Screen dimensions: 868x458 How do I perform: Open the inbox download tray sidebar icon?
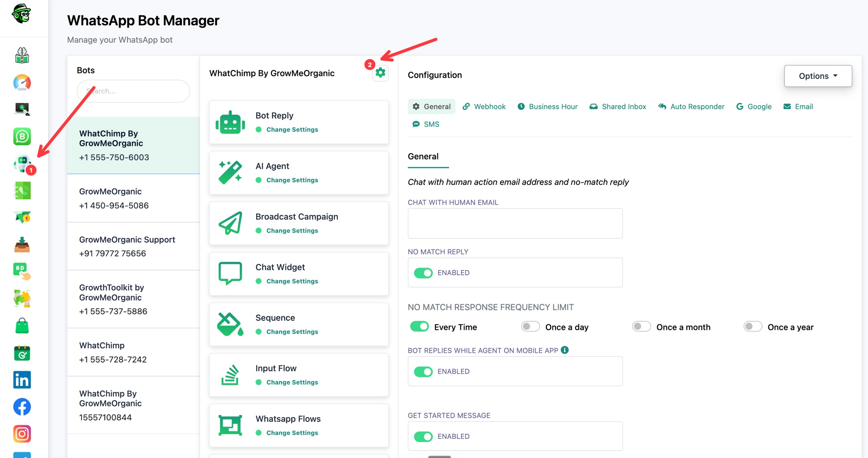[22, 245]
